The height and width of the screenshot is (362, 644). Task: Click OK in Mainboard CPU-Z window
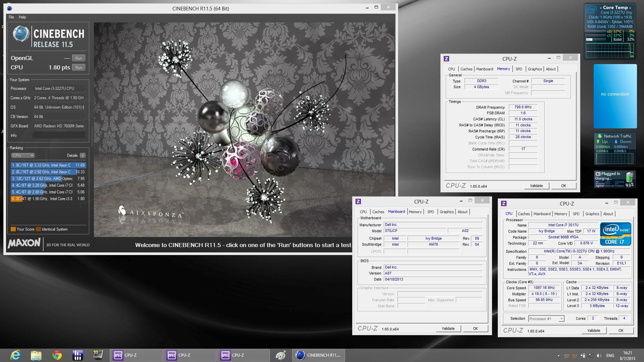pyautogui.click(x=475, y=328)
